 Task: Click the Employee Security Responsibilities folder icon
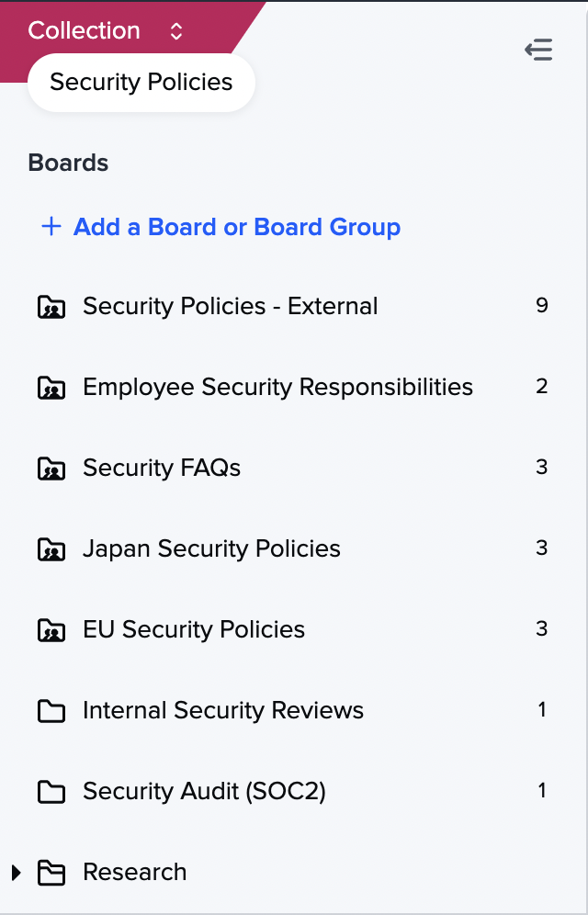pyautogui.click(x=51, y=388)
